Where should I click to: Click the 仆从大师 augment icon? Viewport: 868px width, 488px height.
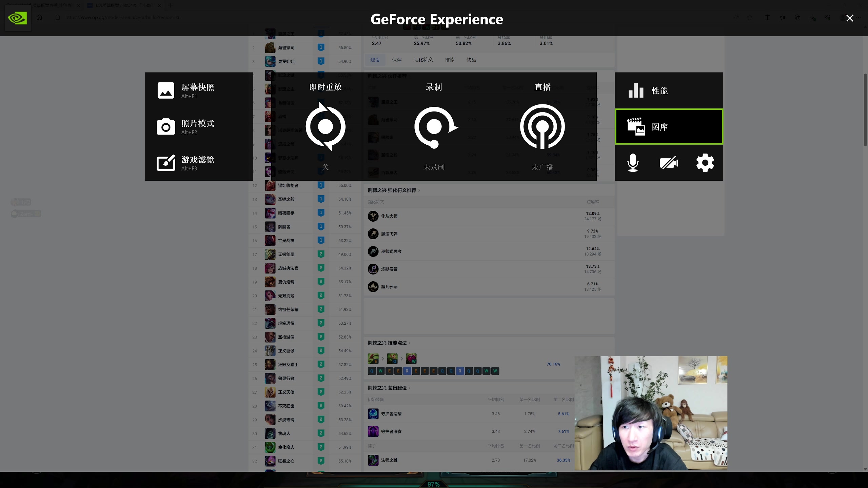point(373,216)
